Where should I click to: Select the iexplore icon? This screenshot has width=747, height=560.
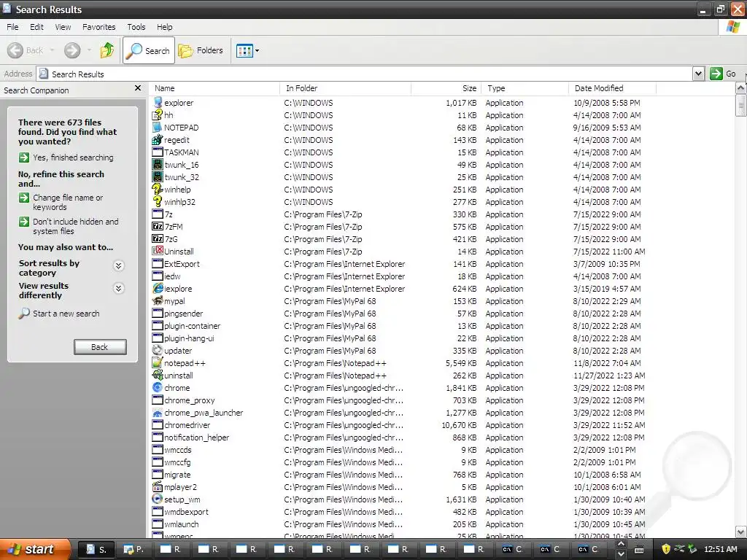(158, 288)
